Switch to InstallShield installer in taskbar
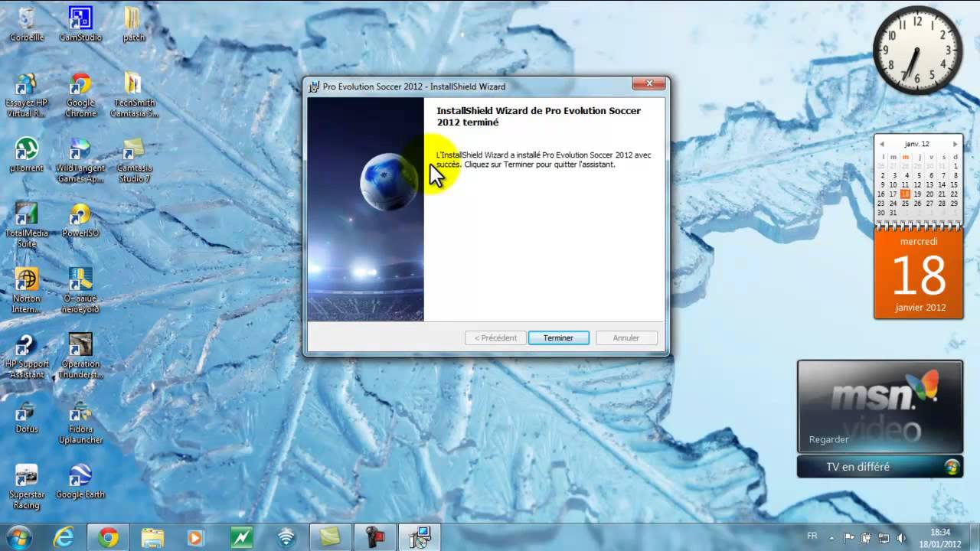Image resolution: width=980 pixels, height=551 pixels. pyautogui.click(x=420, y=537)
